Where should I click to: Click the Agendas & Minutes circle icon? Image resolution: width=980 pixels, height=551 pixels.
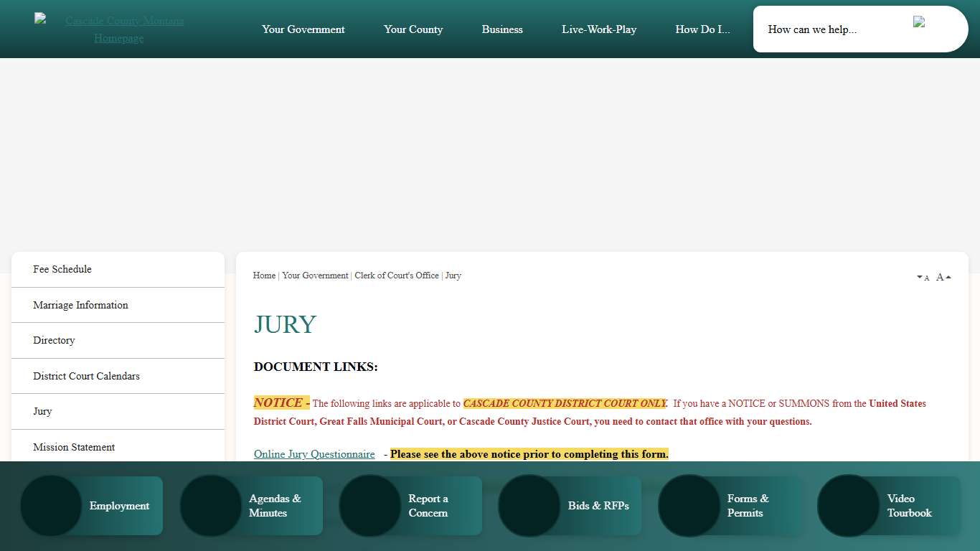click(x=210, y=506)
